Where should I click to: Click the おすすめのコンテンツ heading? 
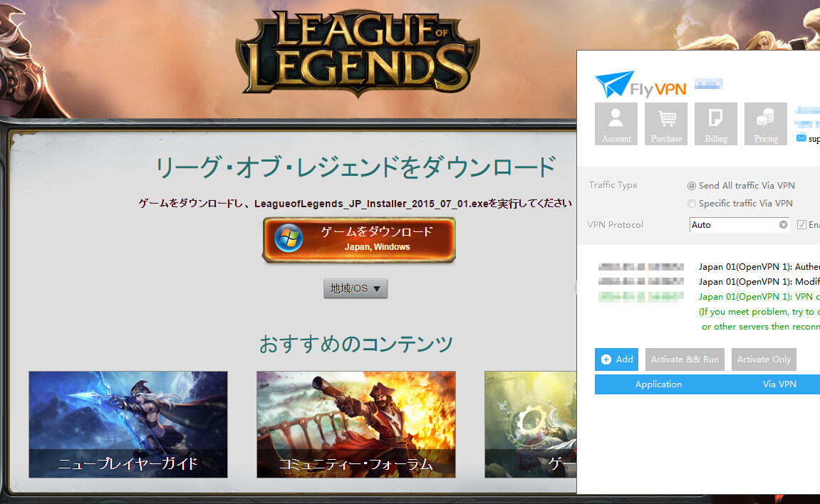click(x=356, y=344)
